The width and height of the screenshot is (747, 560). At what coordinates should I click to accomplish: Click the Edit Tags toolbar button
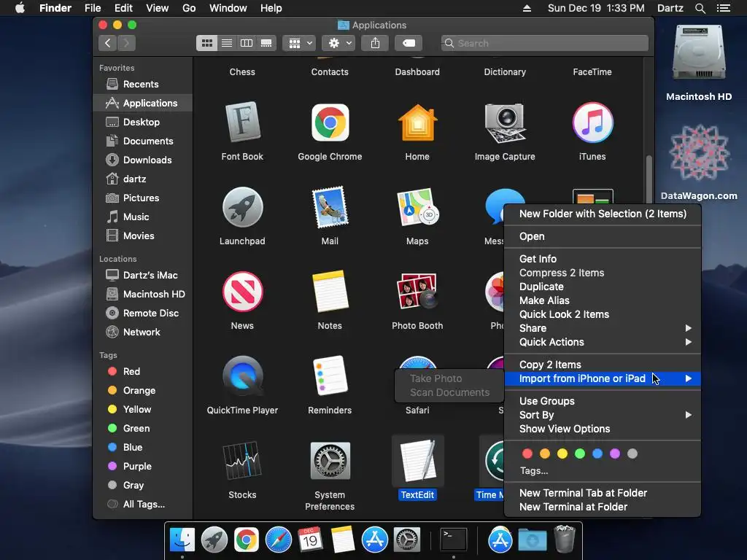409,43
